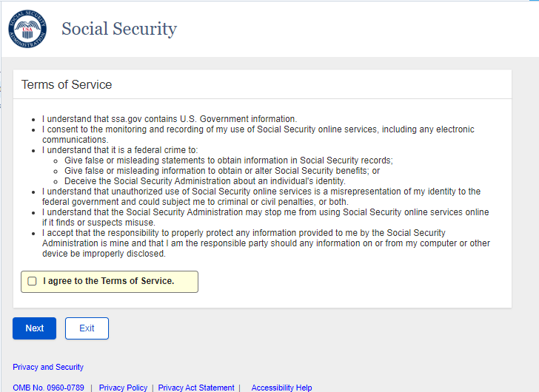
Task: Click the Social Security Administration seal logo
Action: tap(27, 29)
